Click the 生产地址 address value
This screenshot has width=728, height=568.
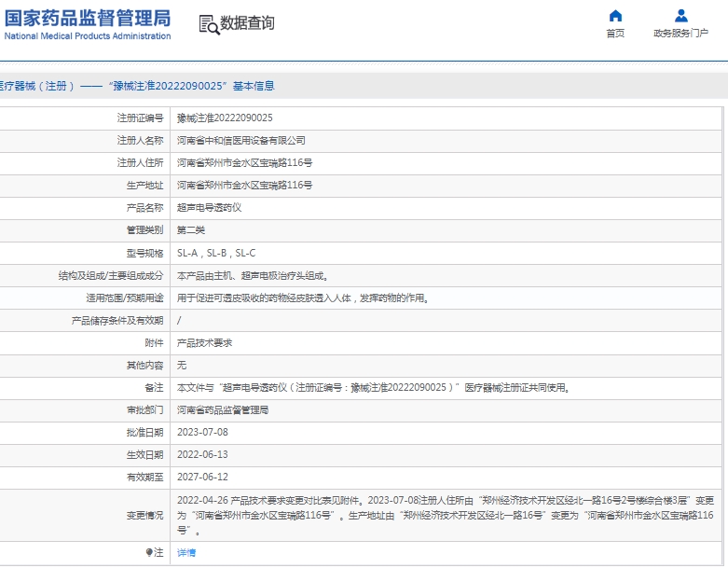[244, 186]
